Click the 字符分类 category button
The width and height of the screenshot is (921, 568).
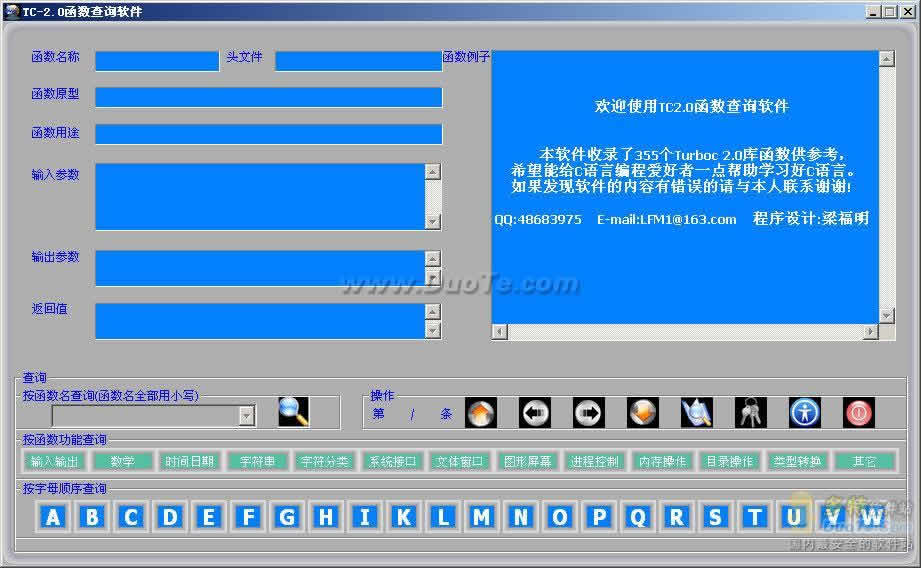(325, 462)
